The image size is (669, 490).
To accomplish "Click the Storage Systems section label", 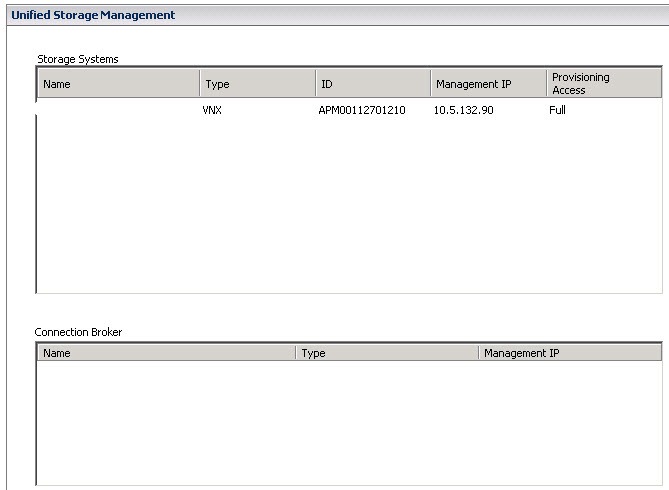I will pyautogui.click(x=77, y=59).
